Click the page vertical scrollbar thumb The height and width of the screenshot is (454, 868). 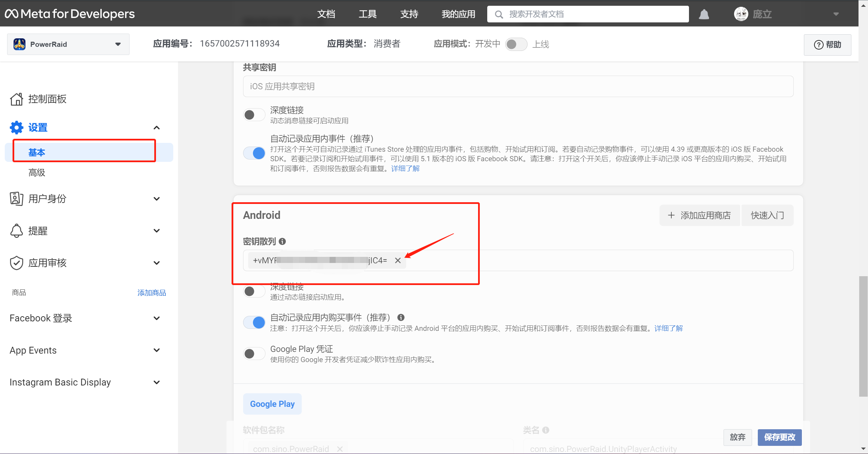[863, 336]
